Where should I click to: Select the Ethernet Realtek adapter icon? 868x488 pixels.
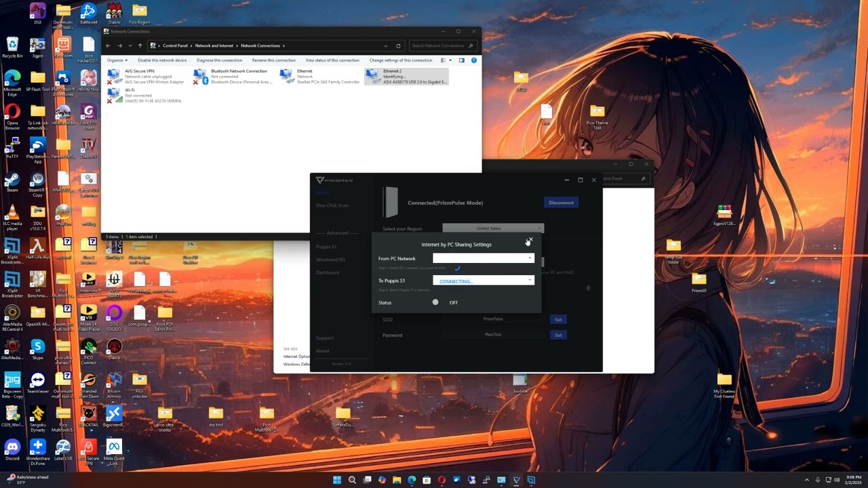(286, 76)
